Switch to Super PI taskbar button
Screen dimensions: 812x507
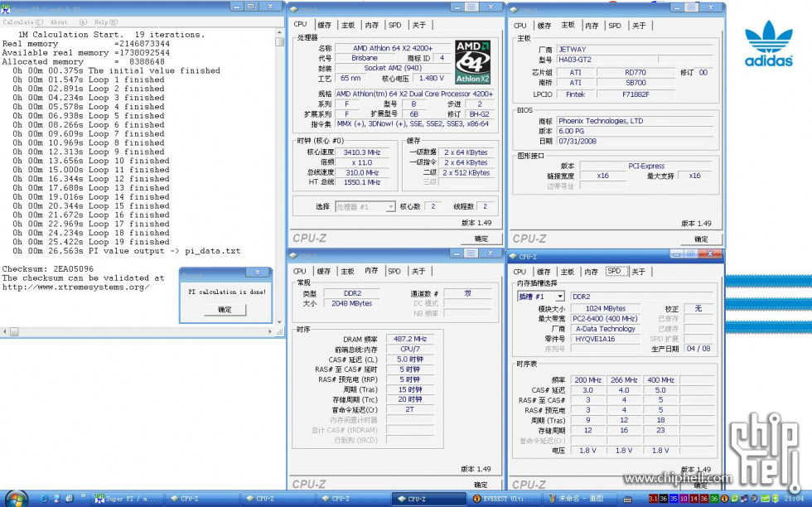click(x=127, y=499)
